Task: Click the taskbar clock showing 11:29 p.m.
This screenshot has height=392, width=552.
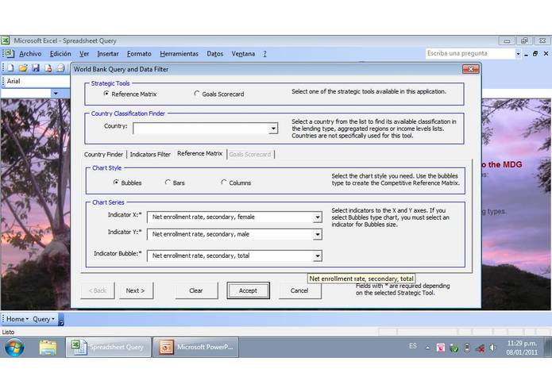Action: pyautogui.click(x=522, y=348)
